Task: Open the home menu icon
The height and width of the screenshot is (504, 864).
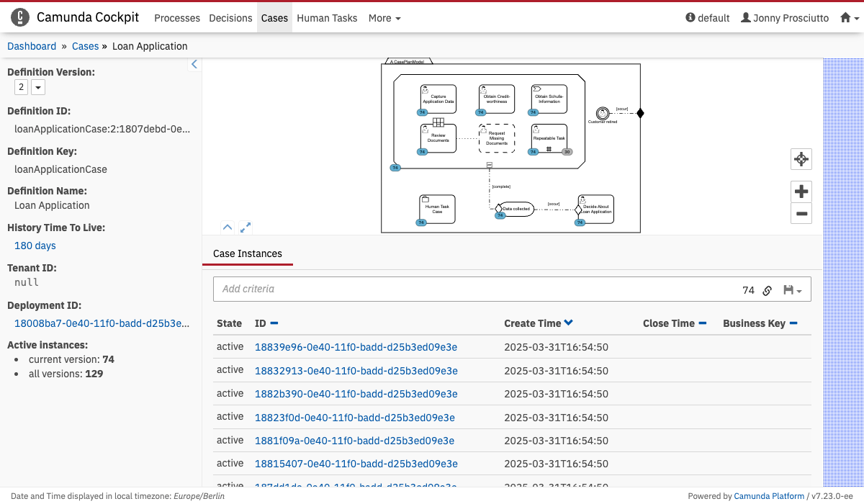Action: tap(850, 18)
